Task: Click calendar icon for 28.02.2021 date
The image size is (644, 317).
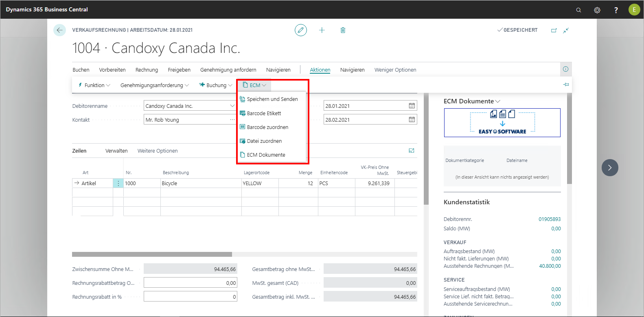Action: click(412, 120)
